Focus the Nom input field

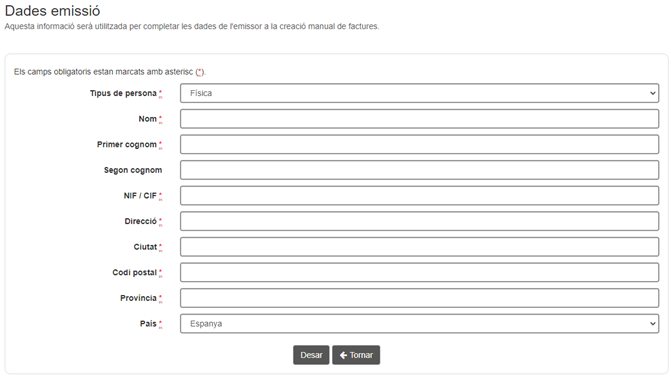419,119
